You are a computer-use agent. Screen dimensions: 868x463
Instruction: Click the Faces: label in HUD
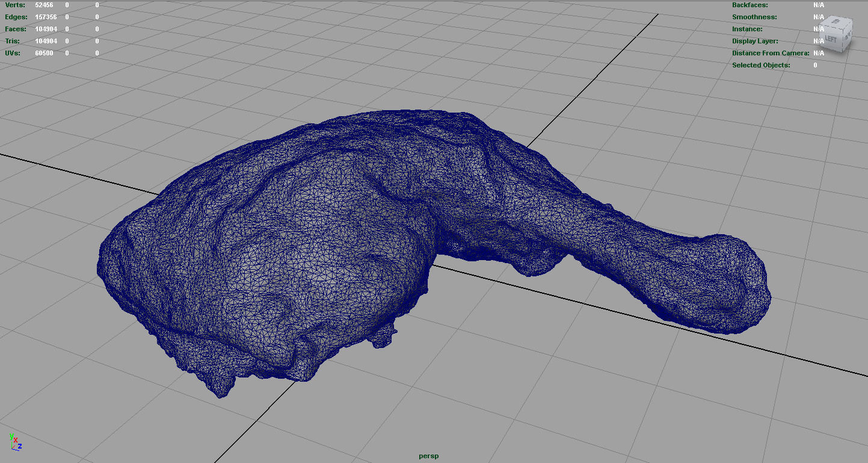tap(16, 29)
